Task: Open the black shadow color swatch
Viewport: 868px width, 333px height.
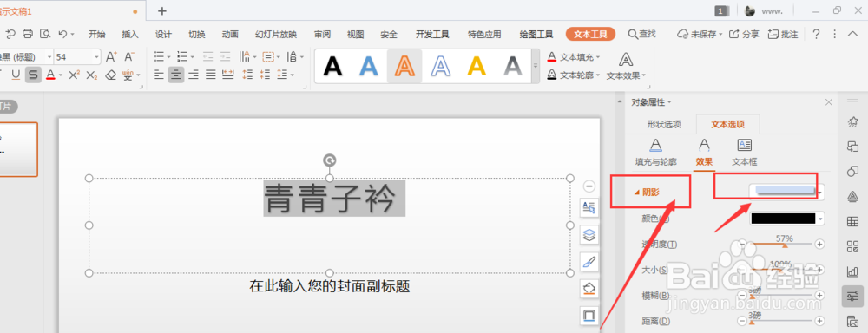Action: [x=787, y=219]
